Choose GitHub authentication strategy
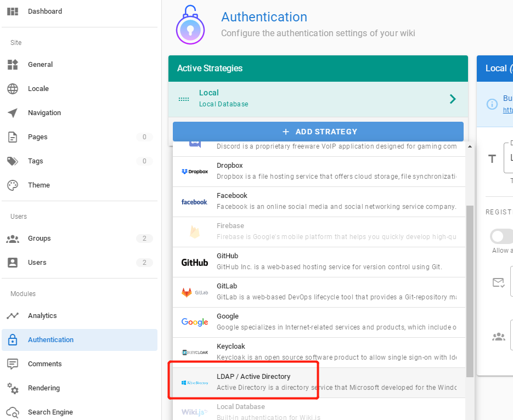The height and width of the screenshot is (420, 513). click(x=319, y=262)
